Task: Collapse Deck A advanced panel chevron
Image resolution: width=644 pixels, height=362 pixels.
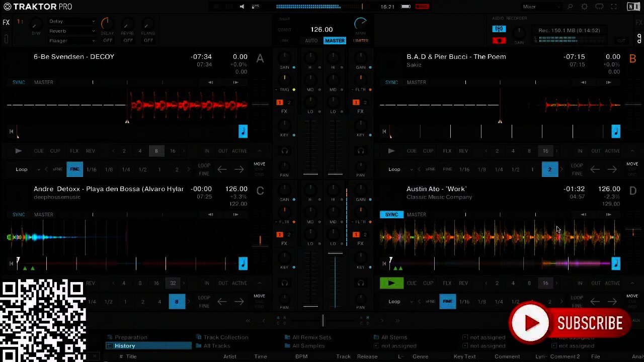Action: [x=260, y=151]
